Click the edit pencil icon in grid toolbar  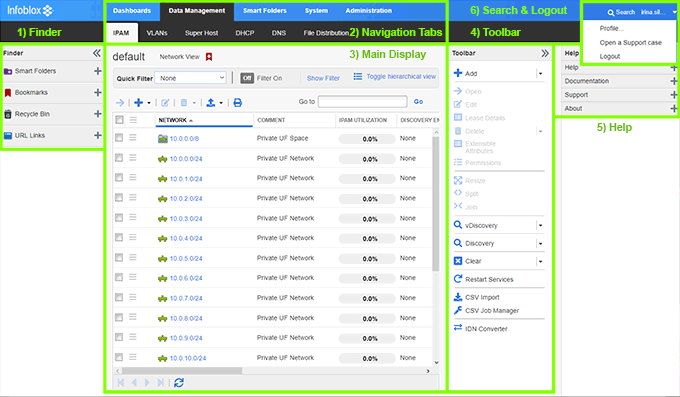tap(165, 103)
